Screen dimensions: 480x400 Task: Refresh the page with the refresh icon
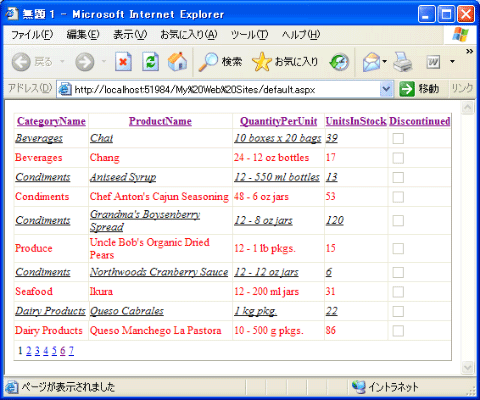click(x=150, y=62)
